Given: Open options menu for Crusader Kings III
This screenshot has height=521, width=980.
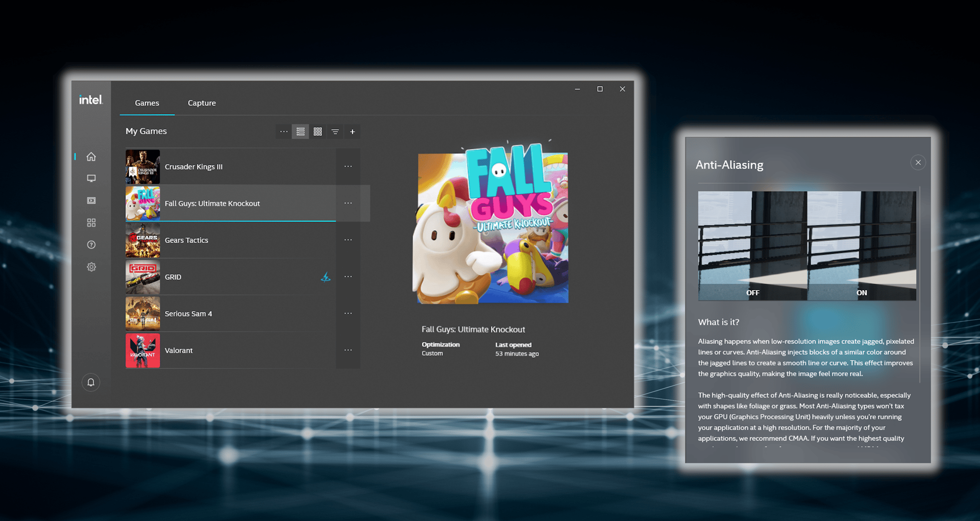Looking at the screenshot, I should [x=348, y=166].
